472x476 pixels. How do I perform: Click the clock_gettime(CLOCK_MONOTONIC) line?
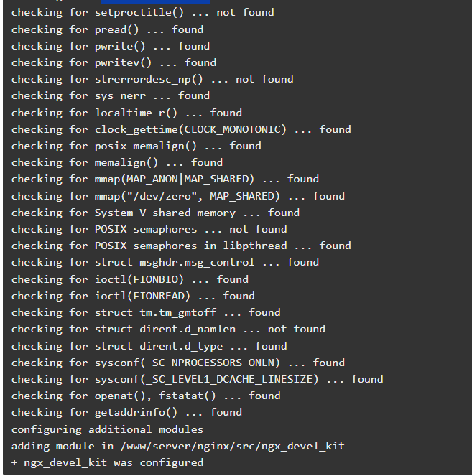[181, 130]
